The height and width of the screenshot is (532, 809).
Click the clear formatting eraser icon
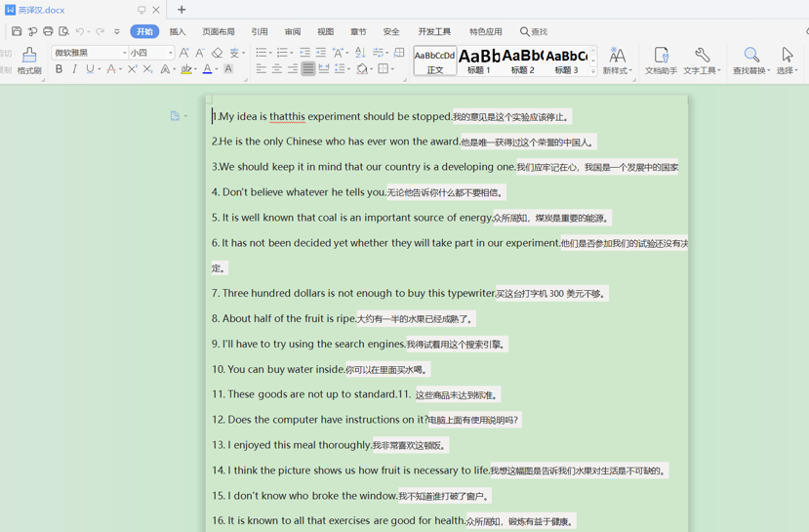click(218, 53)
